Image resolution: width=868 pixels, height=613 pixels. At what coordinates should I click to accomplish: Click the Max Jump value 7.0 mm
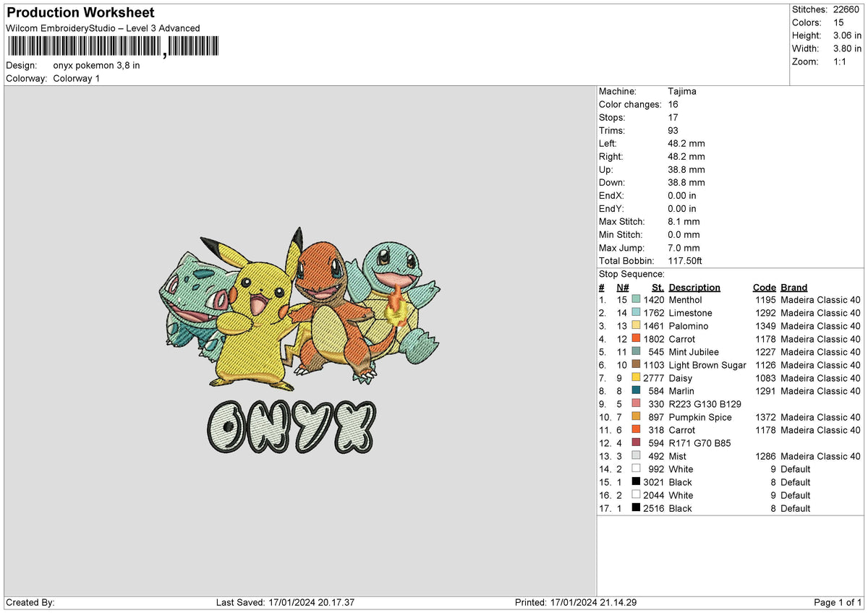684,248
